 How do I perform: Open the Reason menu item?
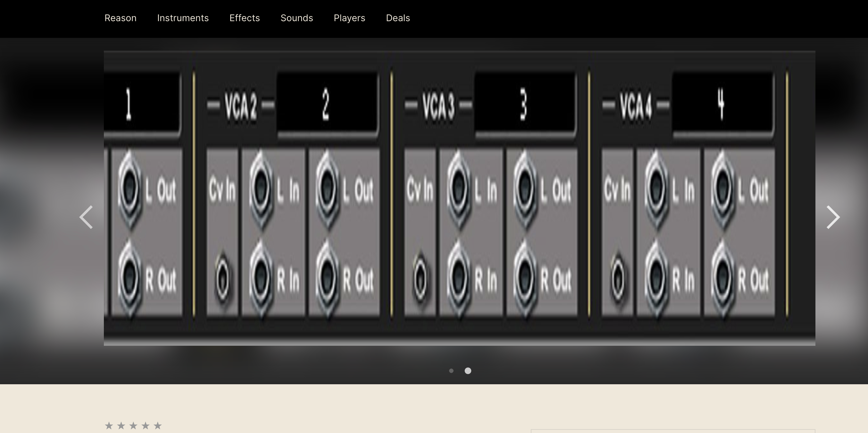tap(120, 18)
